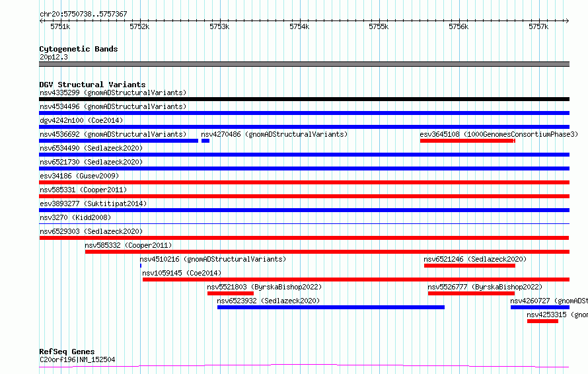Click the nsv3270 (Kidd2008) label

tap(75, 217)
